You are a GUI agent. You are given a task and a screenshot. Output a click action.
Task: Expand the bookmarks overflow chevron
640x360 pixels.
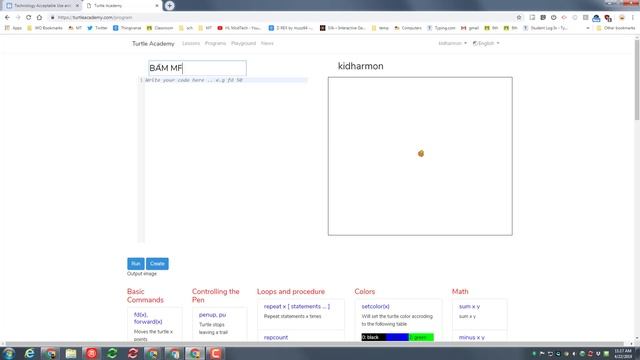click(x=588, y=28)
